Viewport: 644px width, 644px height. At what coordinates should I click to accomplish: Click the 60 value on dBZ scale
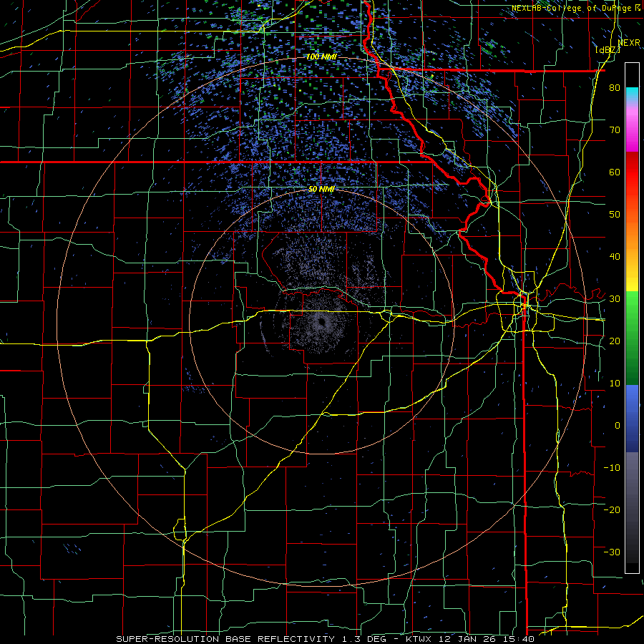tap(615, 172)
